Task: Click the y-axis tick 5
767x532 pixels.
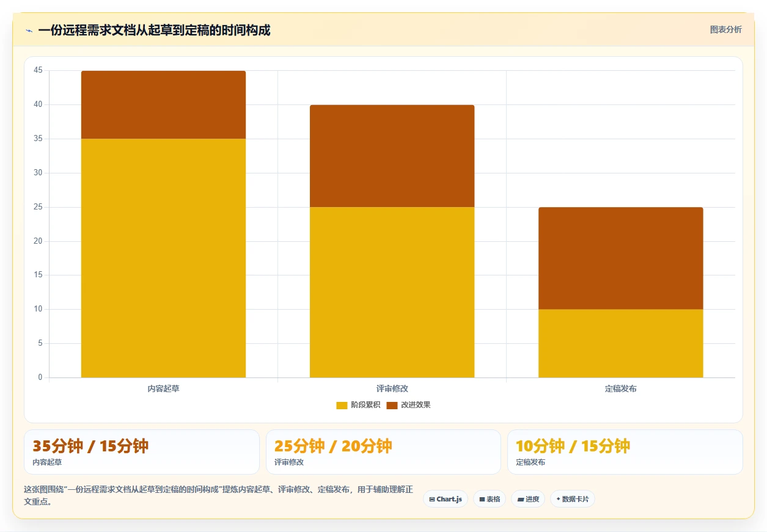Action: pos(40,343)
